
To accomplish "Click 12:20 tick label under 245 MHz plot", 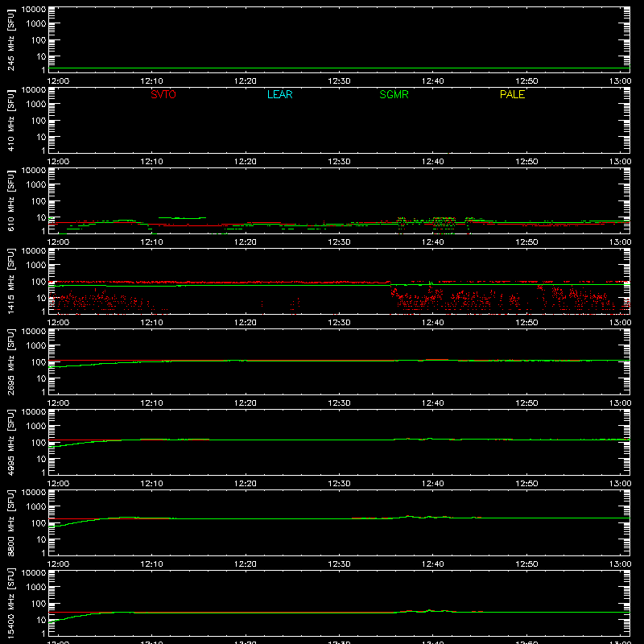I will coord(246,81).
